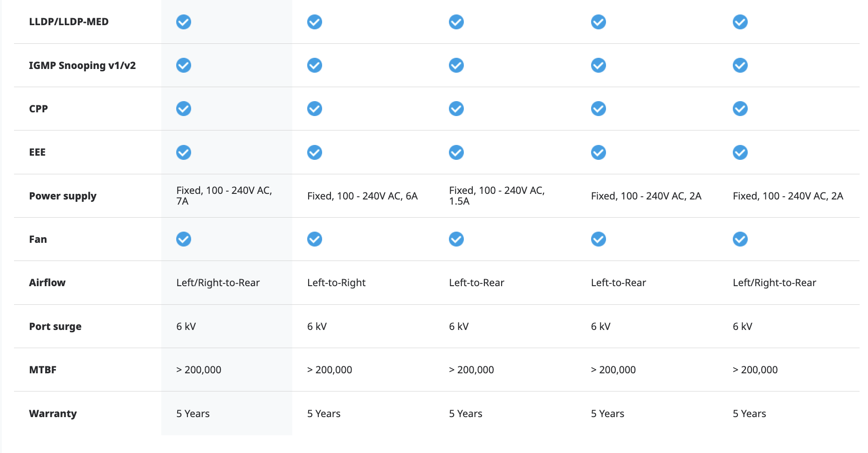The height and width of the screenshot is (453, 868).
Task: Click the 'Port surge' row label
Action: click(x=55, y=326)
